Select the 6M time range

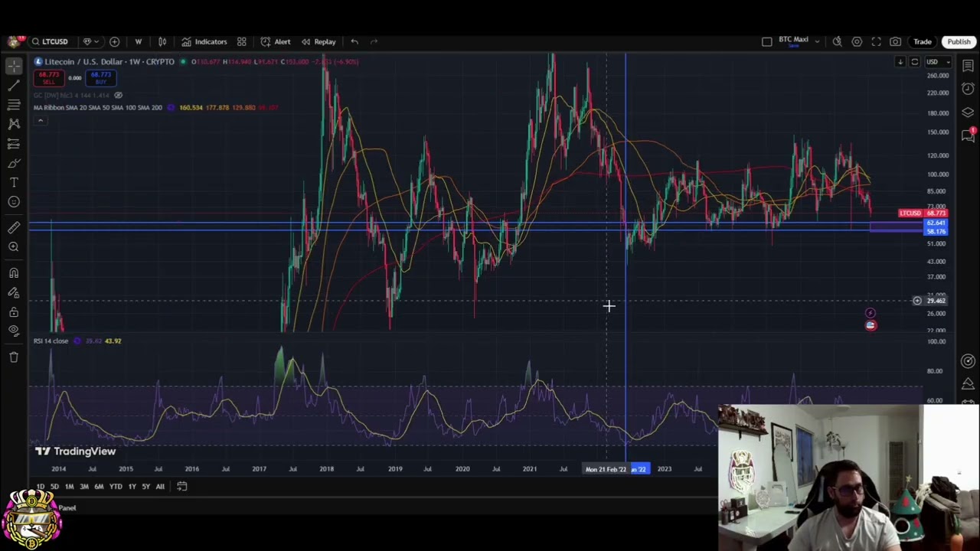tap(99, 487)
